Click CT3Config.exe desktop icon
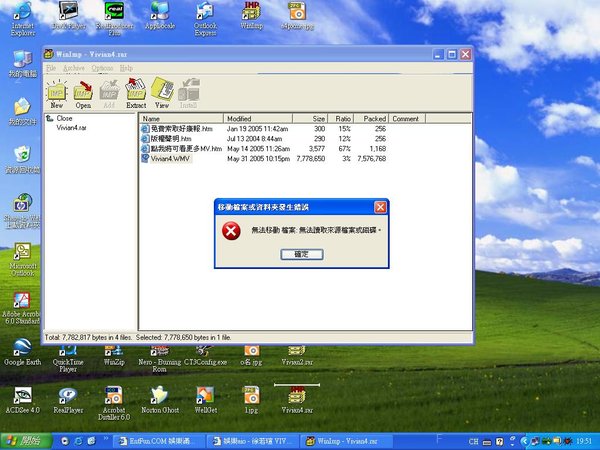 (205, 355)
